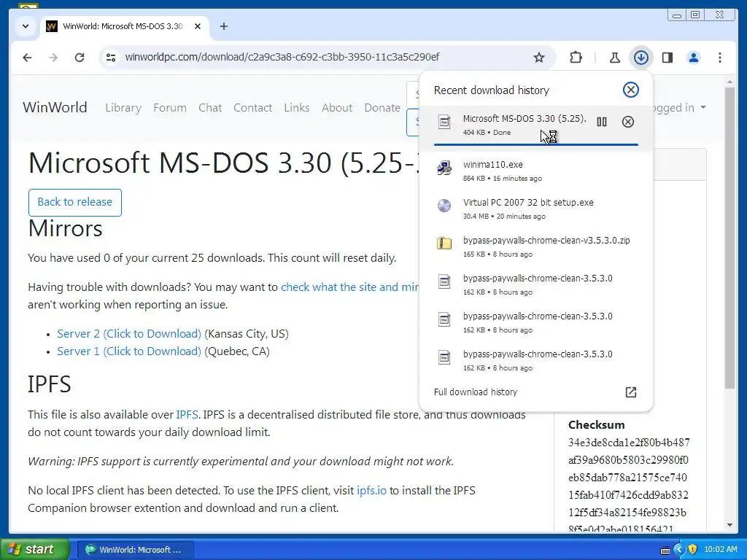Open the side panel icon
The height and width of the screenshot is (560, 747).
click(x=667, y=58)
